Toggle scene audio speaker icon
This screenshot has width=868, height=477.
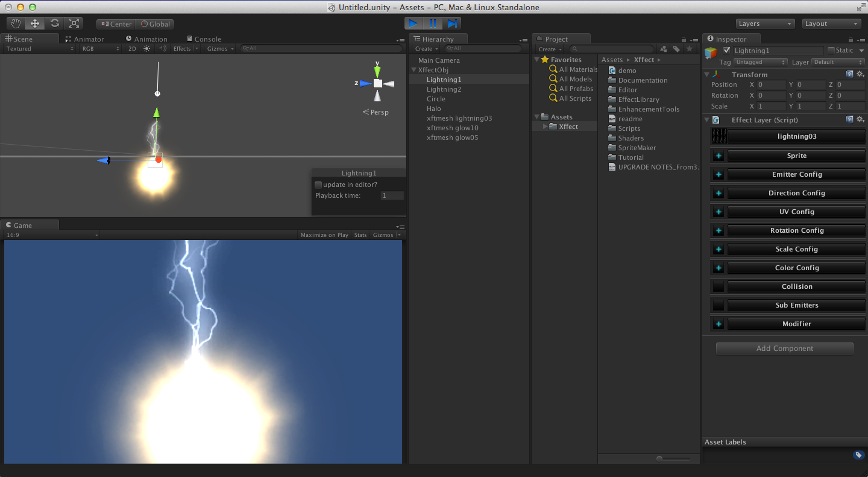point(162,49)
